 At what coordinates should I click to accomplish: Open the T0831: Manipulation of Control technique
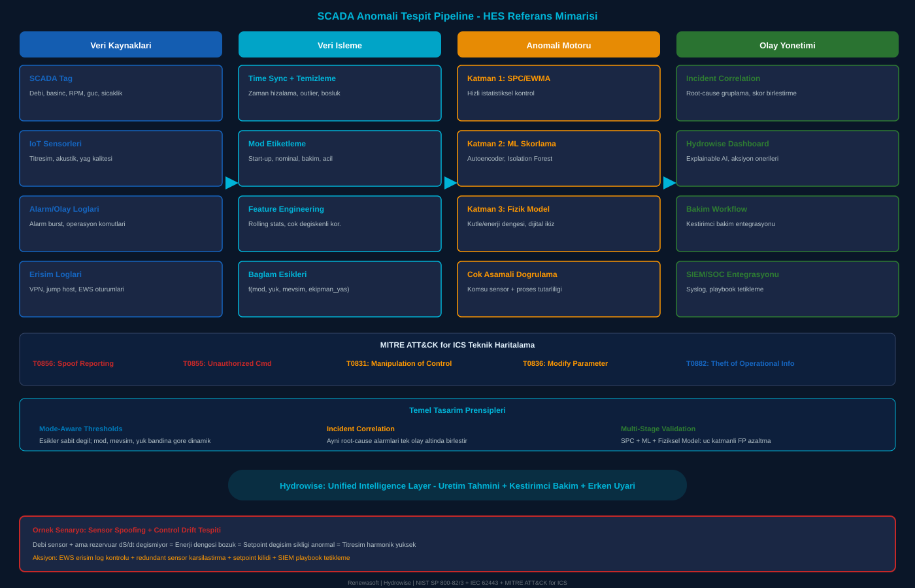click(399, 363)
